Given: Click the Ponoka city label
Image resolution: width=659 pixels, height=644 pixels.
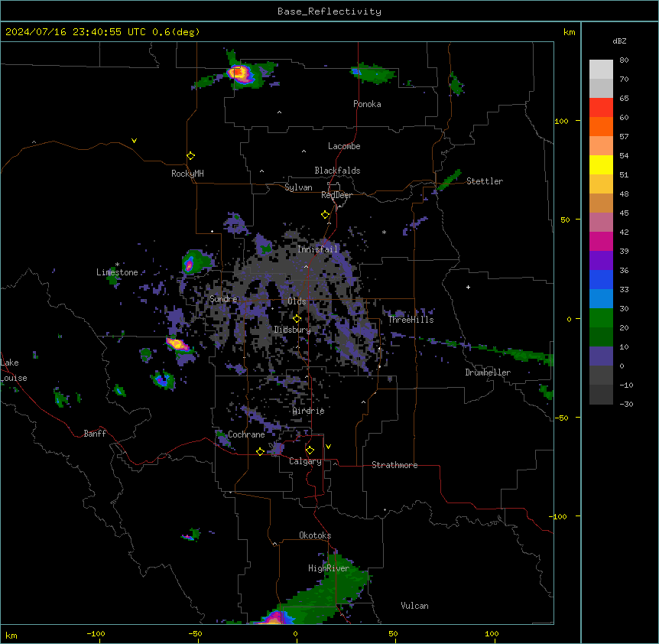Looking at the screenshot, I should (x=367, y=104).
